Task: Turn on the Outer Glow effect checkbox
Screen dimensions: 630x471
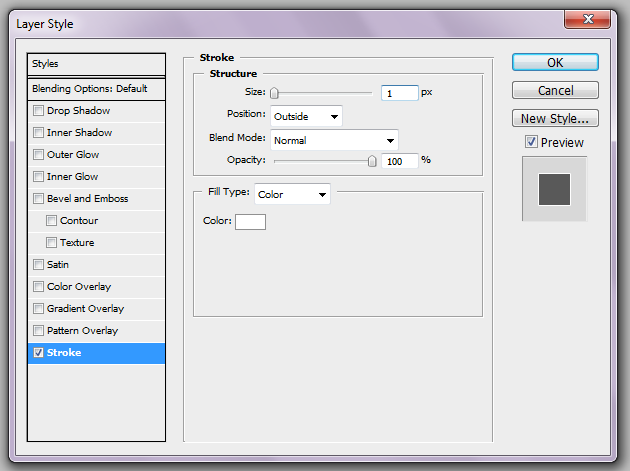Action: [39, 155]
